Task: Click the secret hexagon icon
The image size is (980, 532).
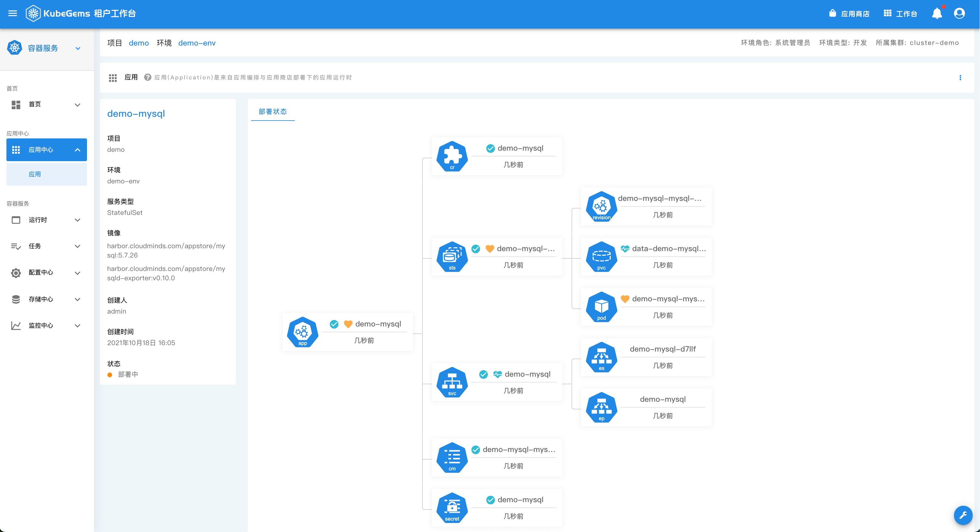Action: click(452, 508)
